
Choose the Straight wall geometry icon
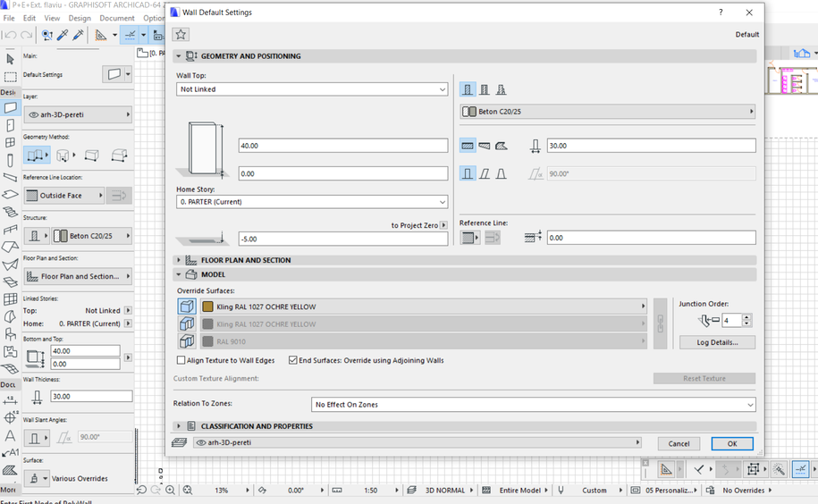[x=468, y=146]
